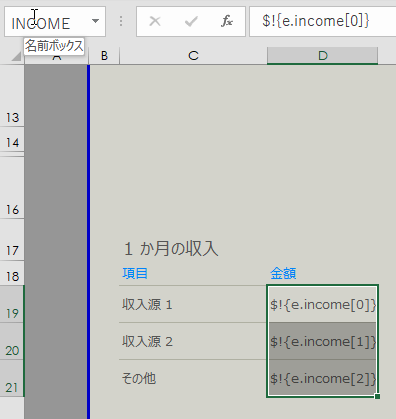Select column C header

tap(193, 56)
